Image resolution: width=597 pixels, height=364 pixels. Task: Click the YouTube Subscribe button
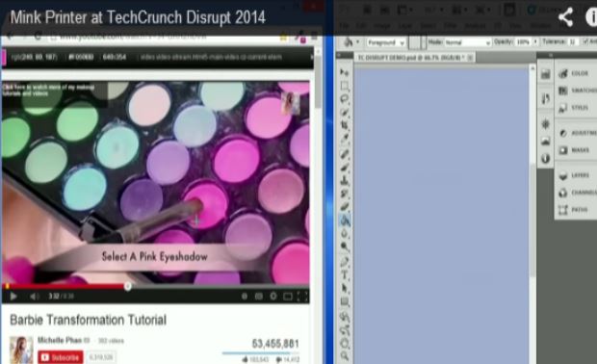tap(61, 357)
